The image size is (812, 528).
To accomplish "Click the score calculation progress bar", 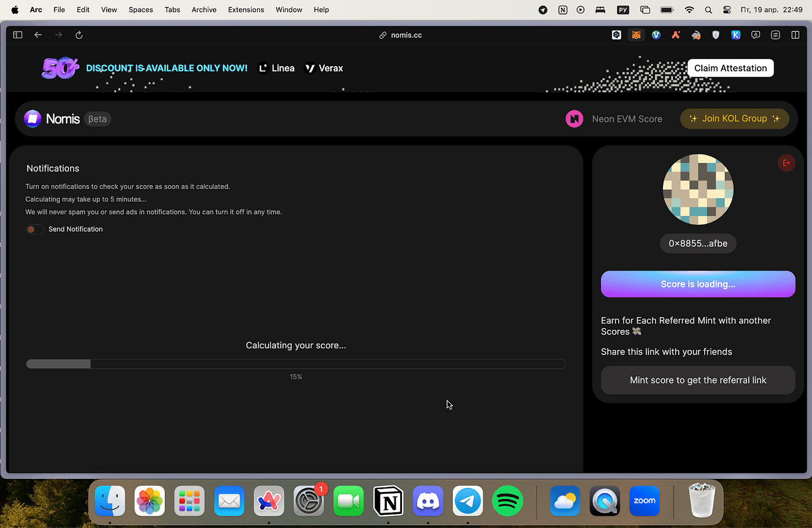I will point(296,364).
